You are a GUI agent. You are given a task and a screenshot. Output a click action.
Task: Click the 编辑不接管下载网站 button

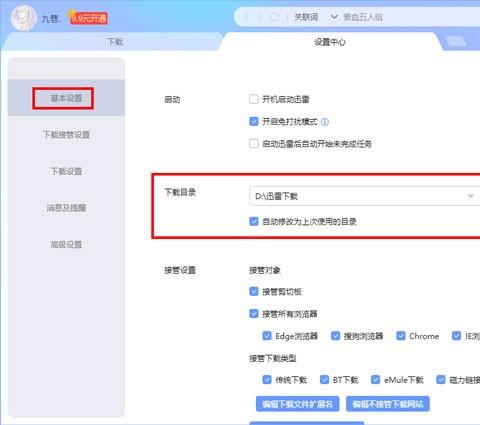(388, 404)
